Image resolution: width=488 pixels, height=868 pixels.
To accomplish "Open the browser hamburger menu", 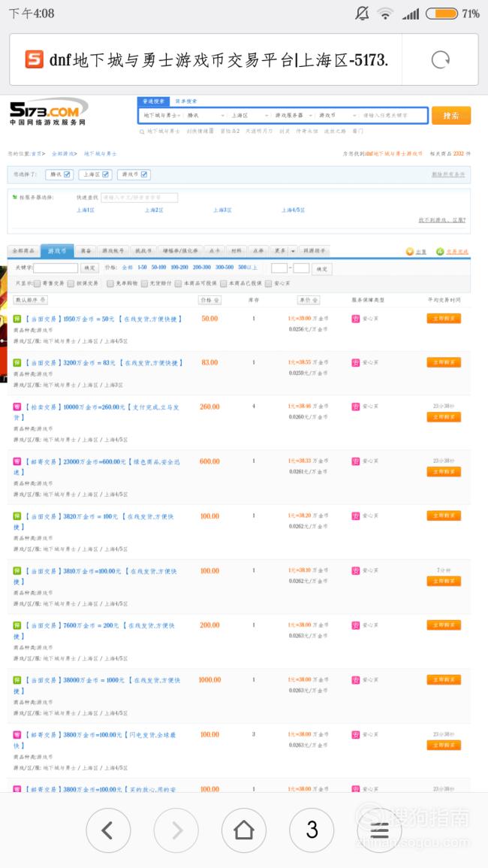I will point(380,830).
